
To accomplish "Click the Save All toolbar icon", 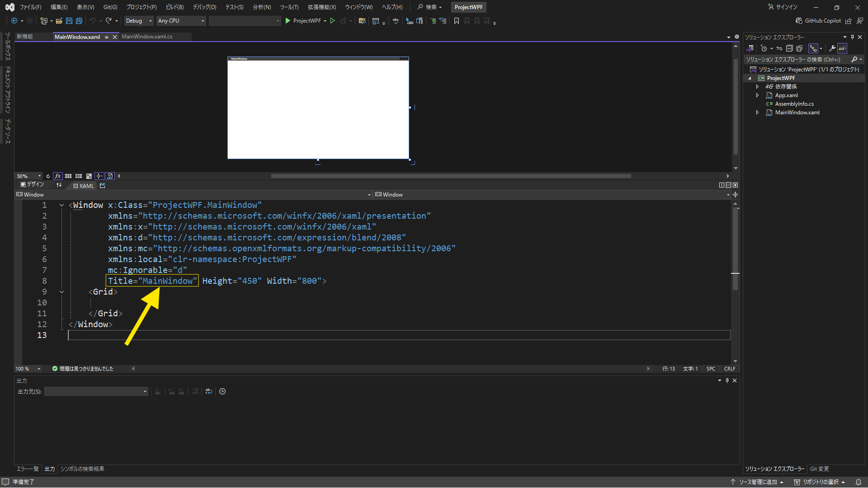I will click(79, 21).
